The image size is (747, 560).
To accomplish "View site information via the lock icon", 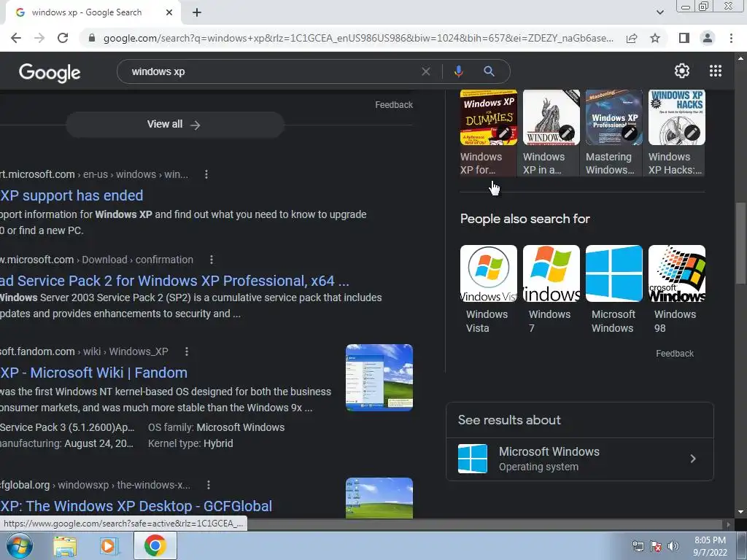I will point(92,38).
